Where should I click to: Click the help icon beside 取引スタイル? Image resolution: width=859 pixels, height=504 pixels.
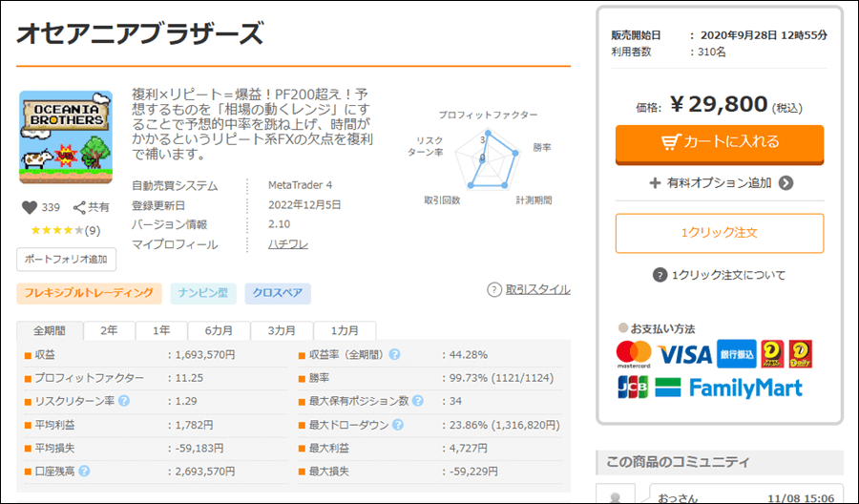494,289
